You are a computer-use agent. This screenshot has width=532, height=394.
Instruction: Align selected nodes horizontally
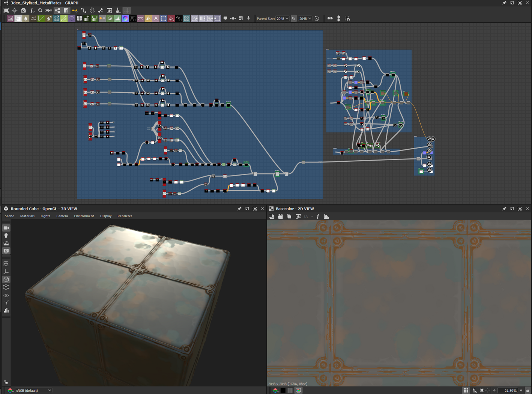click(x=330, y=18)
